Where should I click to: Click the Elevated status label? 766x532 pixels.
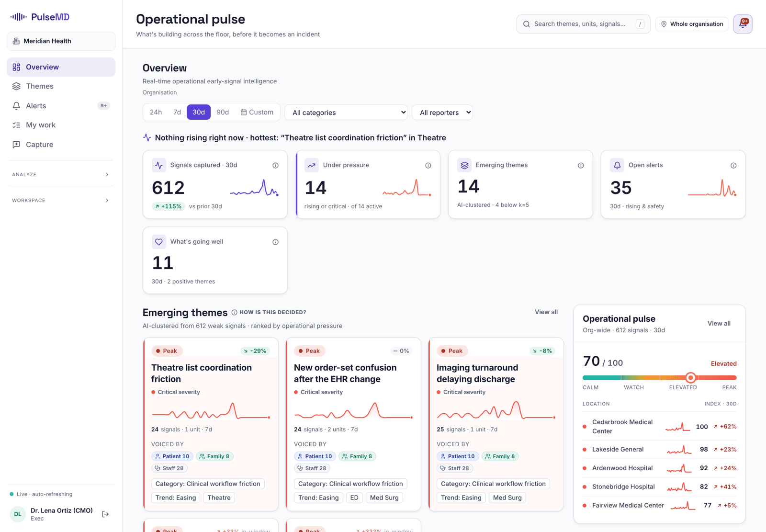click(x=723, y=364)
